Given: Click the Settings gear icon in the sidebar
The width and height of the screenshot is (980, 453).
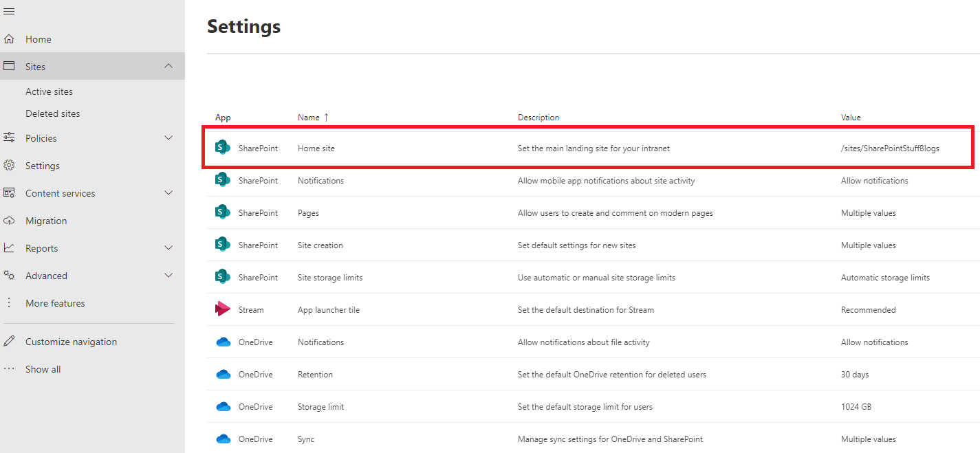Looking at the screenshot, I should pos(10,165).
